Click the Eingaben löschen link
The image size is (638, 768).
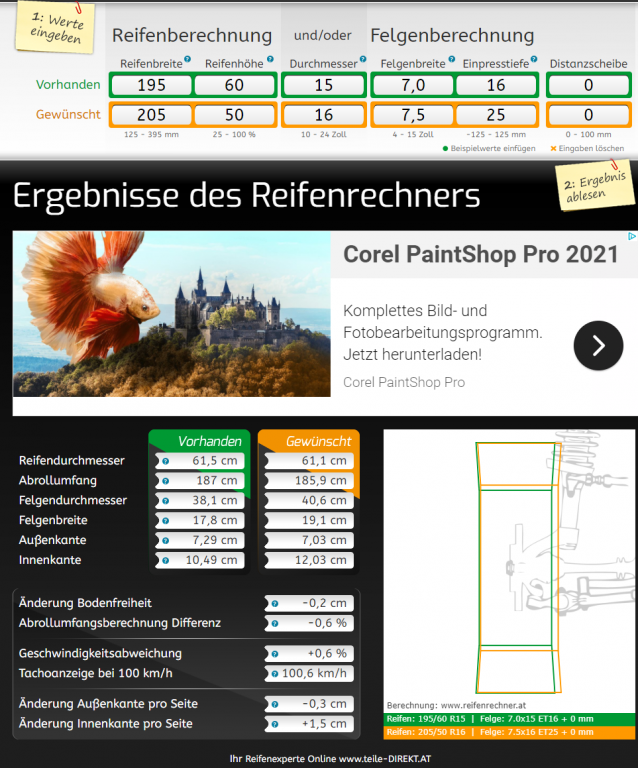click(x=589, y=148)
